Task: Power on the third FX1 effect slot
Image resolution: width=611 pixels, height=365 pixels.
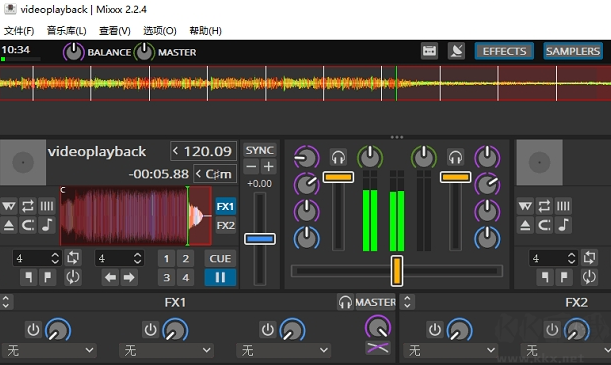Action: (x=268, y=330)
